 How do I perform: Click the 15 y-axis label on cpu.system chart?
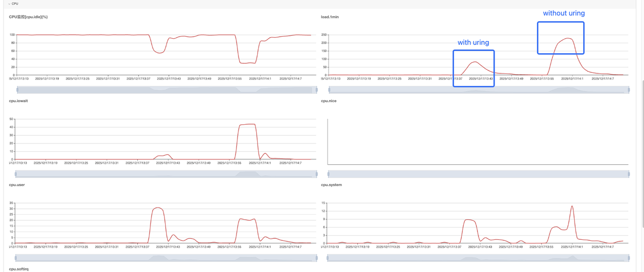(324, 203)
